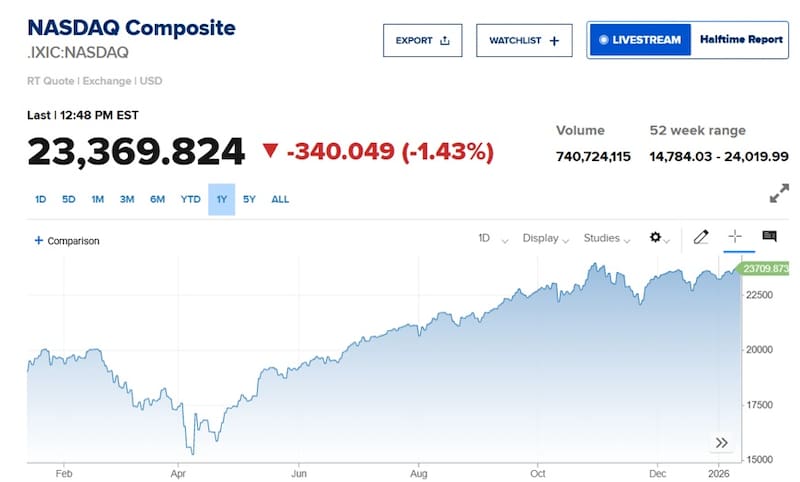Show the ALL time range
This screenshot has width=800, height=482.
pos(280,199)
